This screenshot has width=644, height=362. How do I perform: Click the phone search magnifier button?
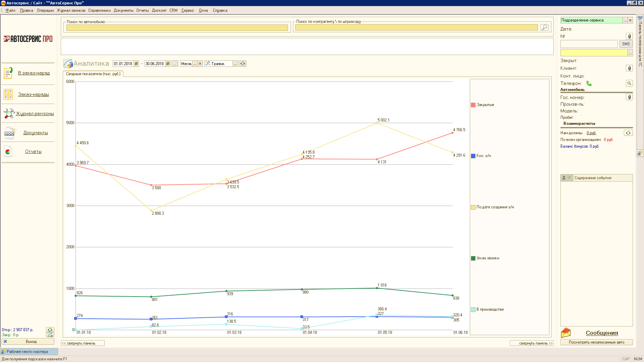[629, 83]
